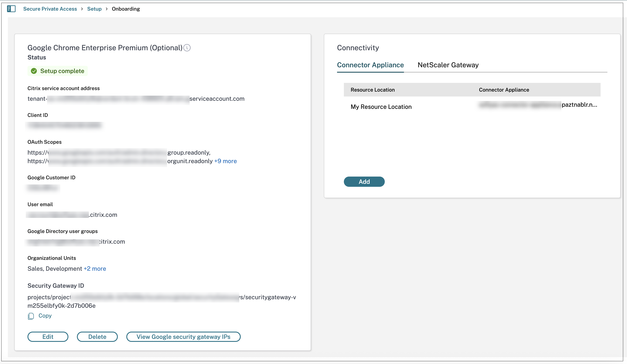The height and width of the screenshot is (364, 627).
Task: Click the green Setup complete checkmark icon
Action: [x=34, y=71]
